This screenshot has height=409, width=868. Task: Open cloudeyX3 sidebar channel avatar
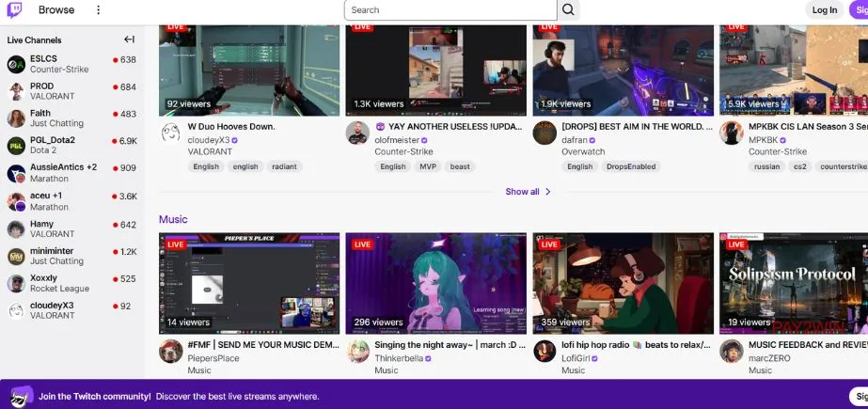[16, 310]
